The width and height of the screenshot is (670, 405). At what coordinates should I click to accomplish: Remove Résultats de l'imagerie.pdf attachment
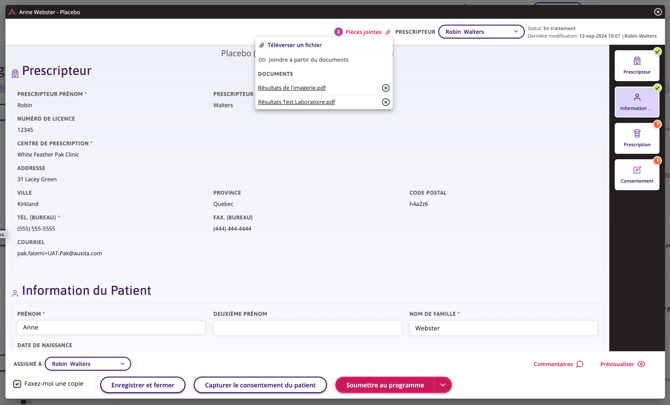coord(386,88)
